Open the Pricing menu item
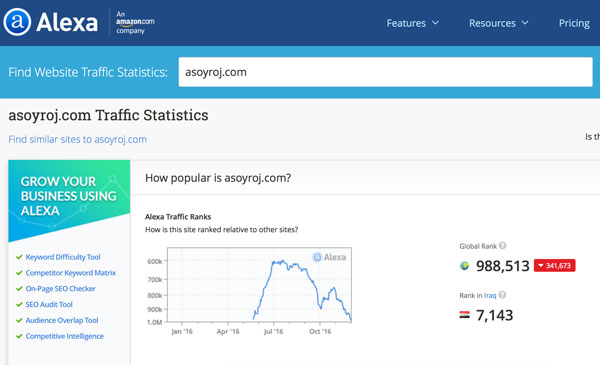This screenshot has height=365, width=600. click(x=574, y=23)
